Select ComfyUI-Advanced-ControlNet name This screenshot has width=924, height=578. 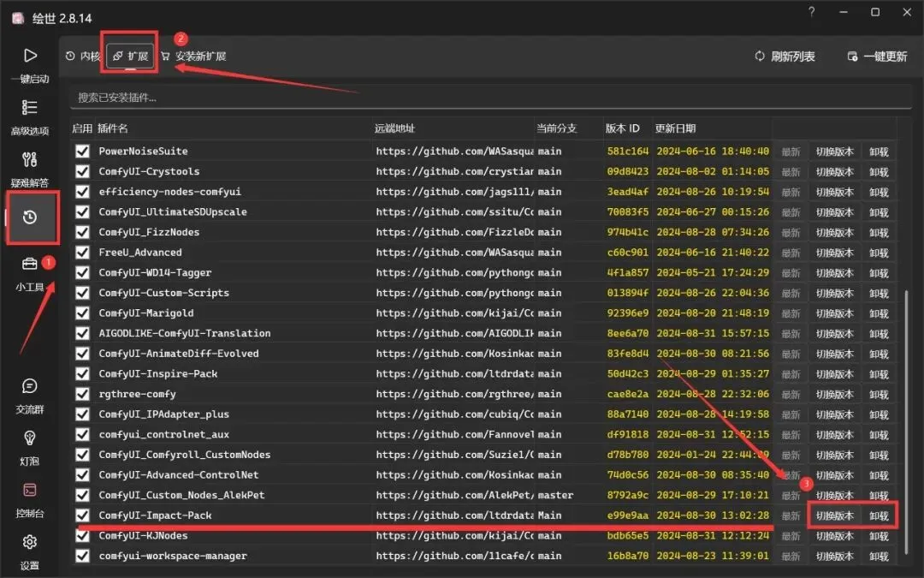179,474
